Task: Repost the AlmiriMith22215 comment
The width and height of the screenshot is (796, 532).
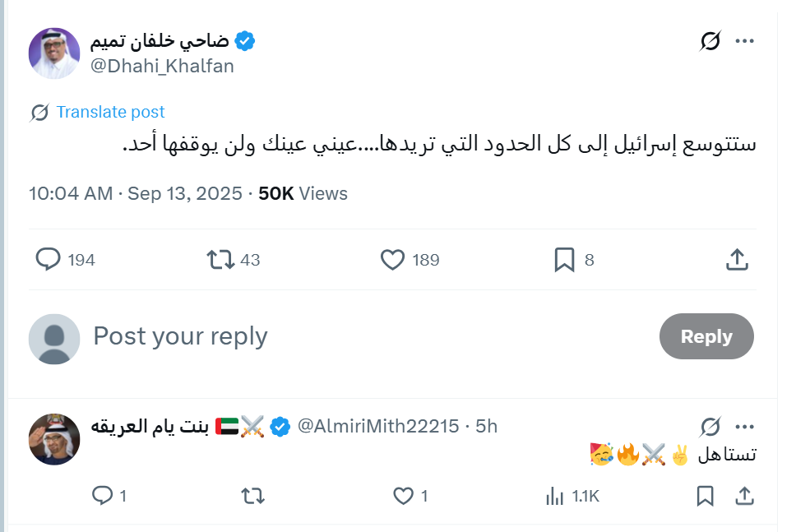Action: click(252, 496)
